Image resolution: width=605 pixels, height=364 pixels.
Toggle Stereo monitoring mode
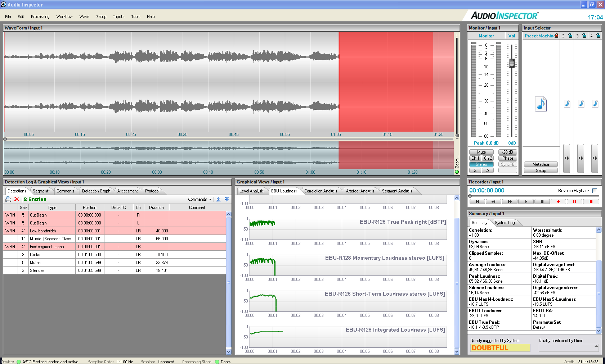(481, 164)
